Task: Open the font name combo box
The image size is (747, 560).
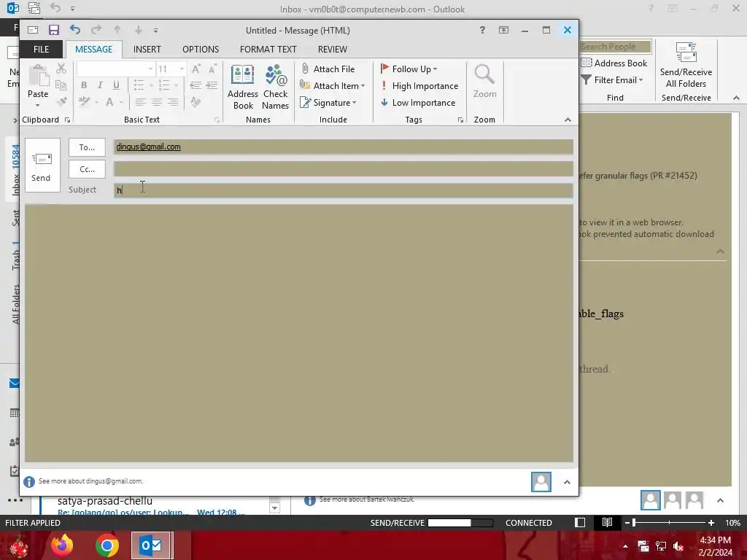Action: [116, 69]
